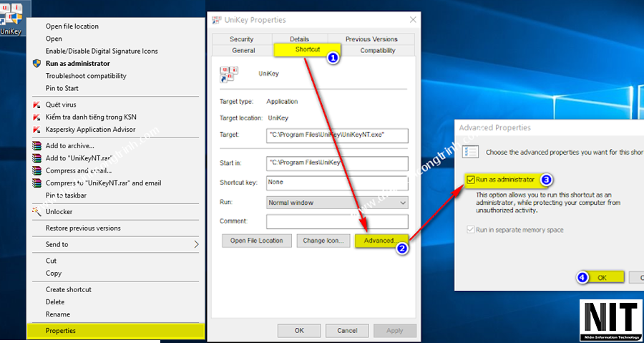The image size is (644, 343).
Task: Click WinRAR icon beside Add to archive
Action: (x=37, y=146)
